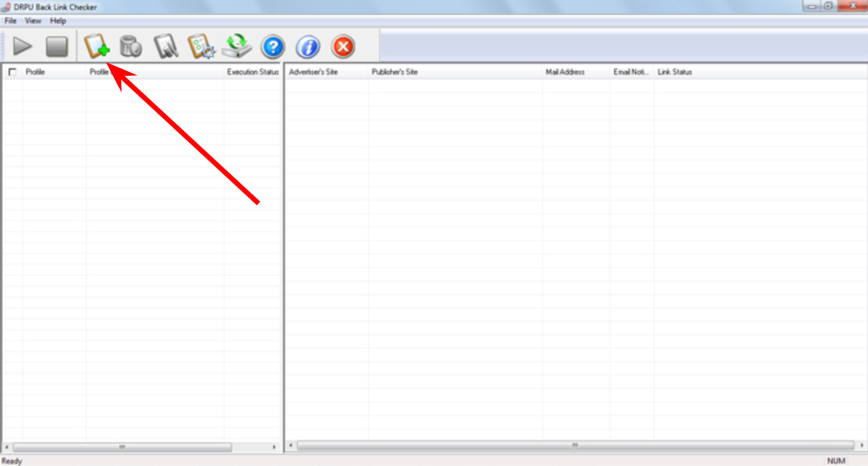This screenshot has width=868, height=466.
Task: Click the 'Ready' status bar text
Action: [x=12, y=461]
